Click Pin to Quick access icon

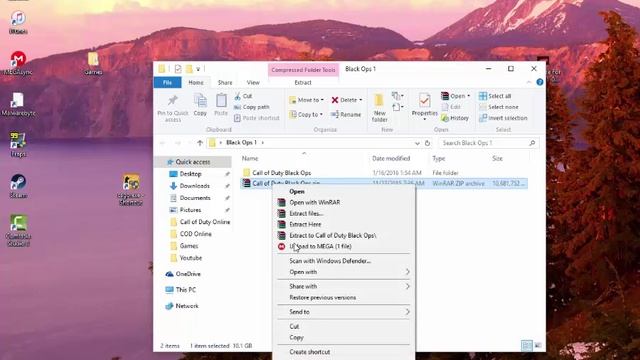[x=173, y=108]
